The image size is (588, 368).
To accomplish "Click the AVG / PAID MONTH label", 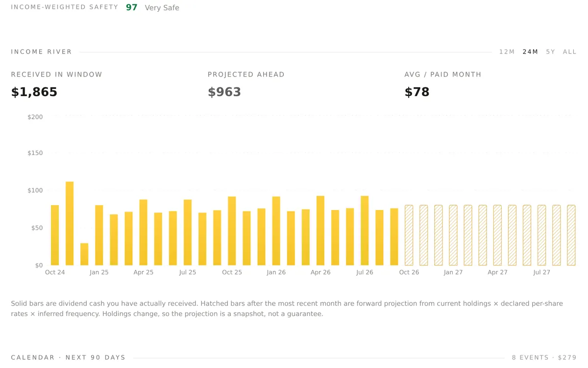I will point(443,75).
